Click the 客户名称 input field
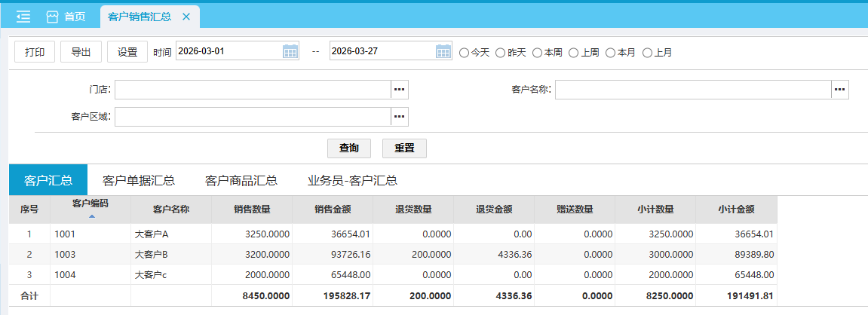The image size is (868, 315). (692, 90)
